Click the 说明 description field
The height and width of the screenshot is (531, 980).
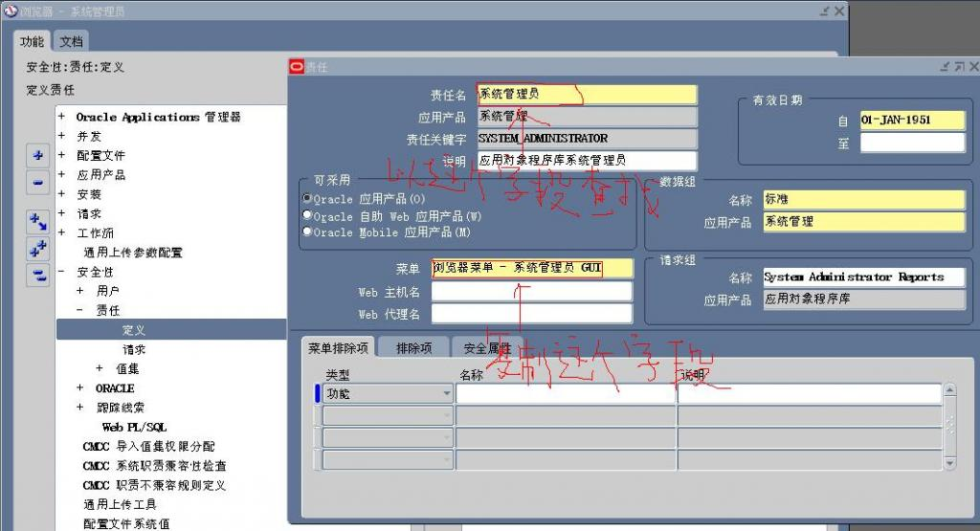click(x=587, y=160)
